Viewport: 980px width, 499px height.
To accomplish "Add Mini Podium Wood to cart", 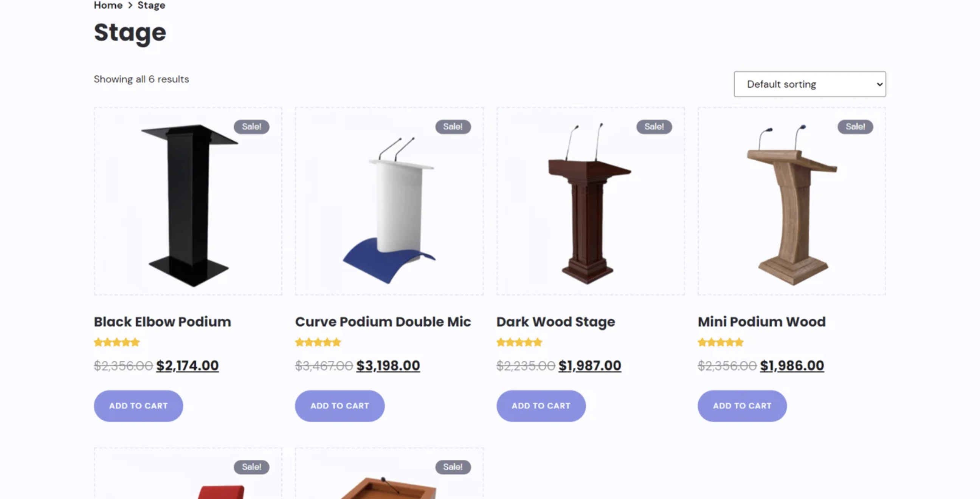I will (x=742, y=406).
